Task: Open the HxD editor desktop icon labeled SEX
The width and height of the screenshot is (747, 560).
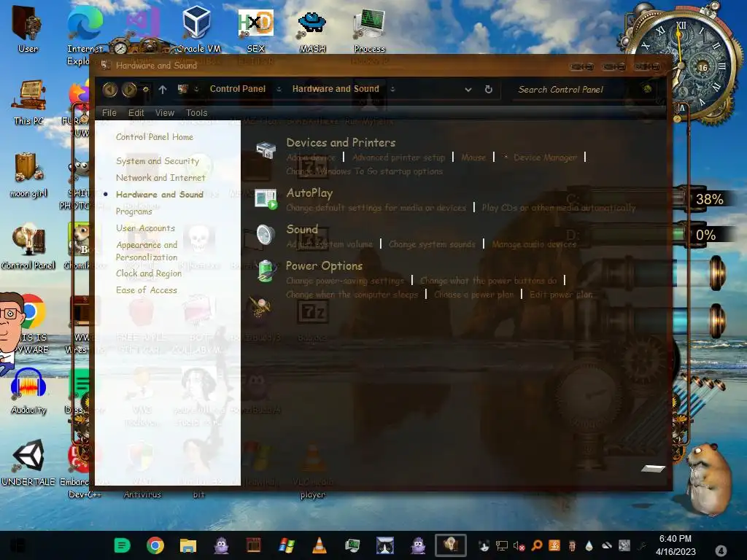Action: 256,29
